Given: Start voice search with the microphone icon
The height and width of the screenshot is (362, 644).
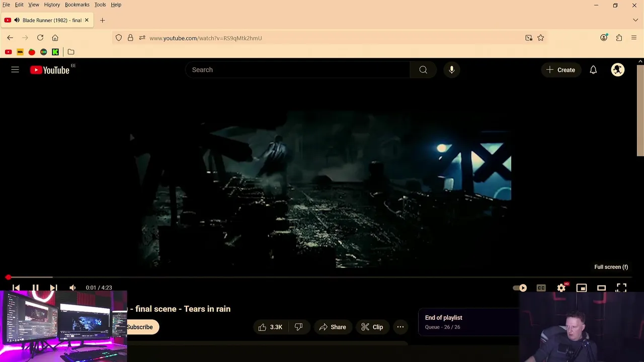Looking at the screenshot, I should [452, 70].
